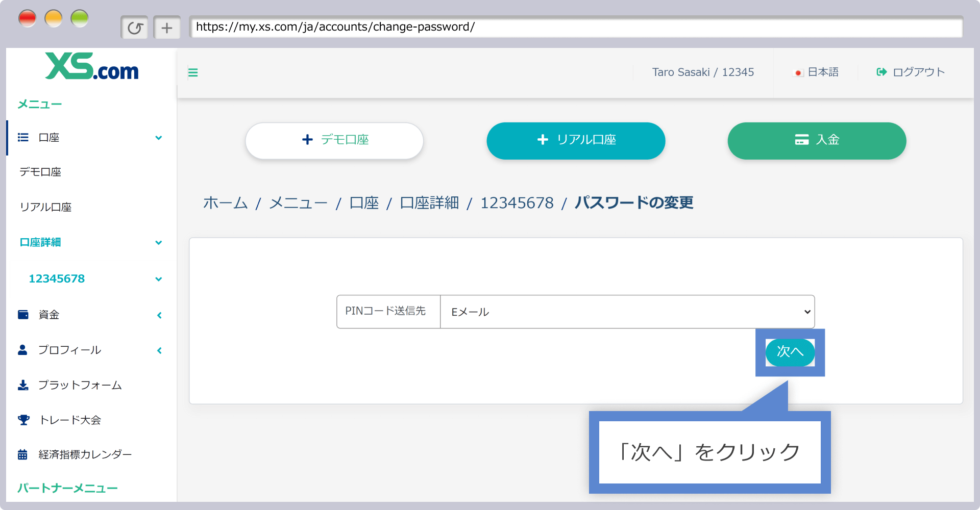Toggle the hamburger sidebar menu icon

[193, 72]
